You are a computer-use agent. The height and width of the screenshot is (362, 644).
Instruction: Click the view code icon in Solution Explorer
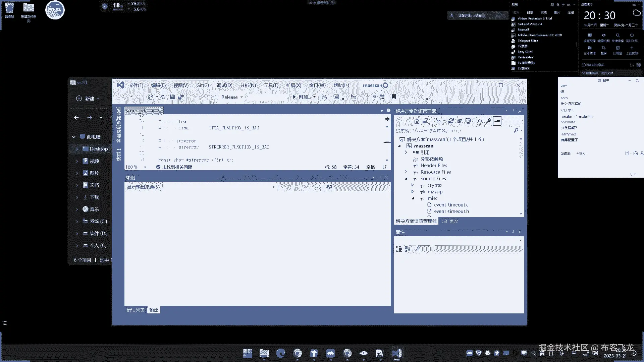click(480, 121)
